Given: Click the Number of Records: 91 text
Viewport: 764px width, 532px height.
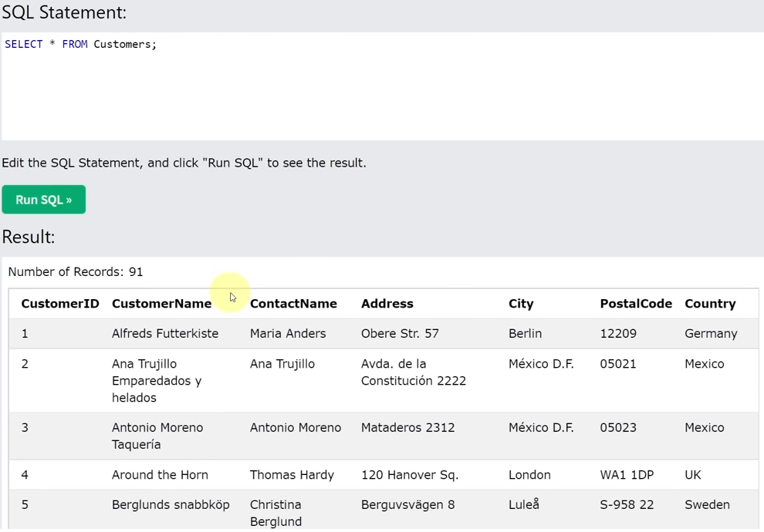Looking at the screenshot, I should [x=76, y=271].
